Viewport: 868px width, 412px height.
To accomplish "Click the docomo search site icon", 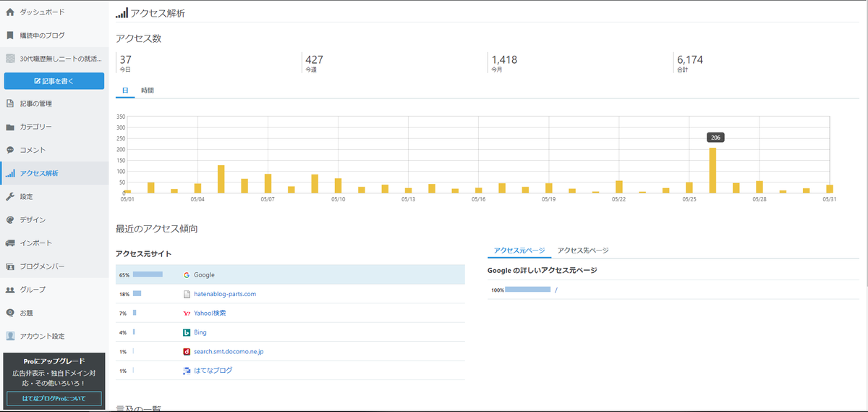I will 187,351.
